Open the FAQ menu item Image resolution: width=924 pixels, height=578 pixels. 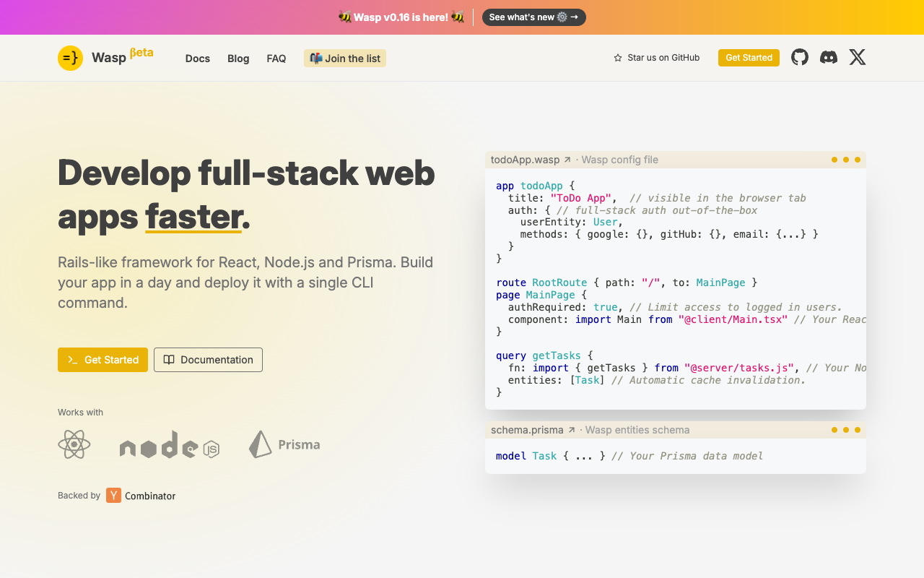(x=276, y=59)
